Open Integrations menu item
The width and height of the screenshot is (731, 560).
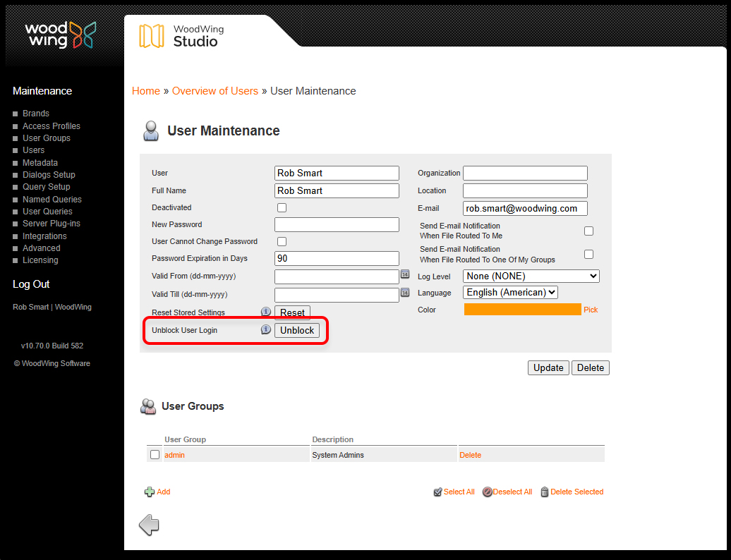pyautogui.click(x=44, y=236)
